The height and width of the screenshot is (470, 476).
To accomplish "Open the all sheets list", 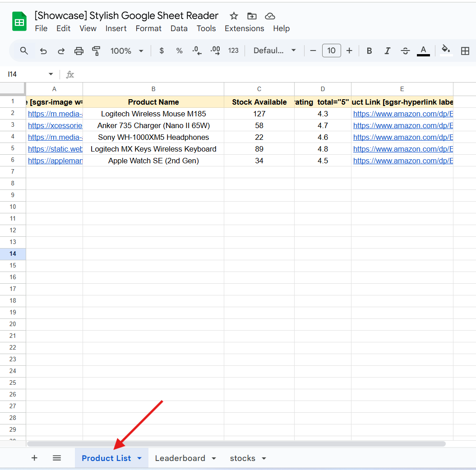I will click(x=57, y=458).
